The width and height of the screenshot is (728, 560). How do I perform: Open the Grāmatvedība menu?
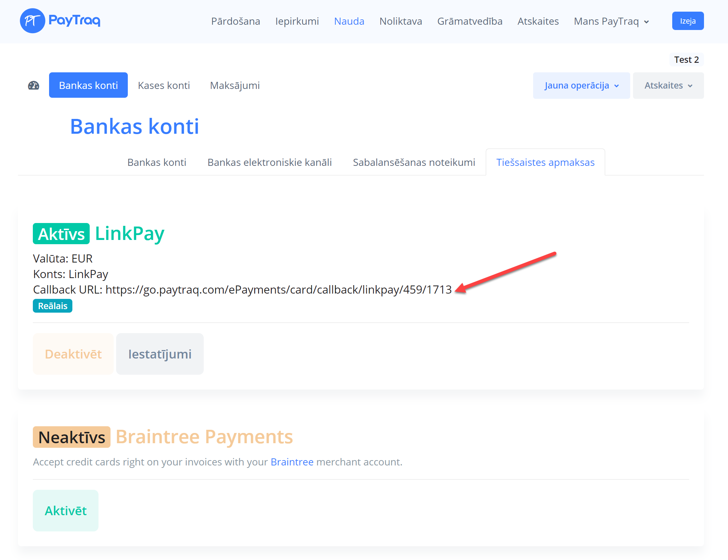[x=470, y=22]
